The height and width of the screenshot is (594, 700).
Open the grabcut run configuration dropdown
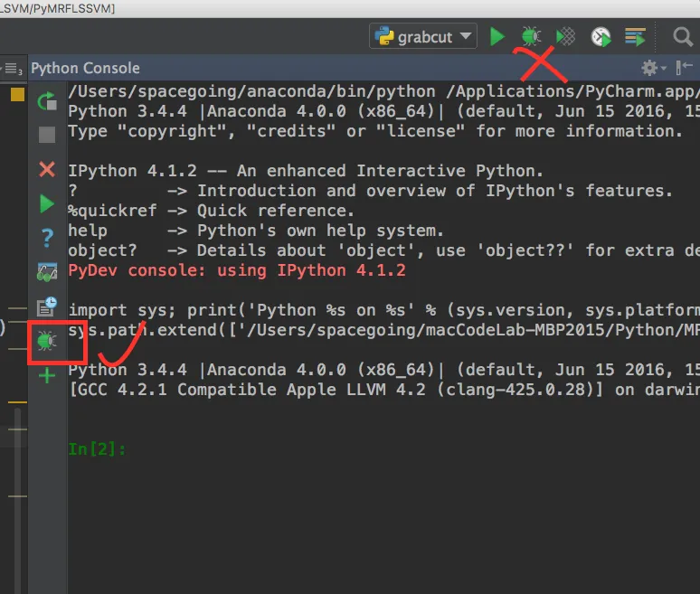422,36
